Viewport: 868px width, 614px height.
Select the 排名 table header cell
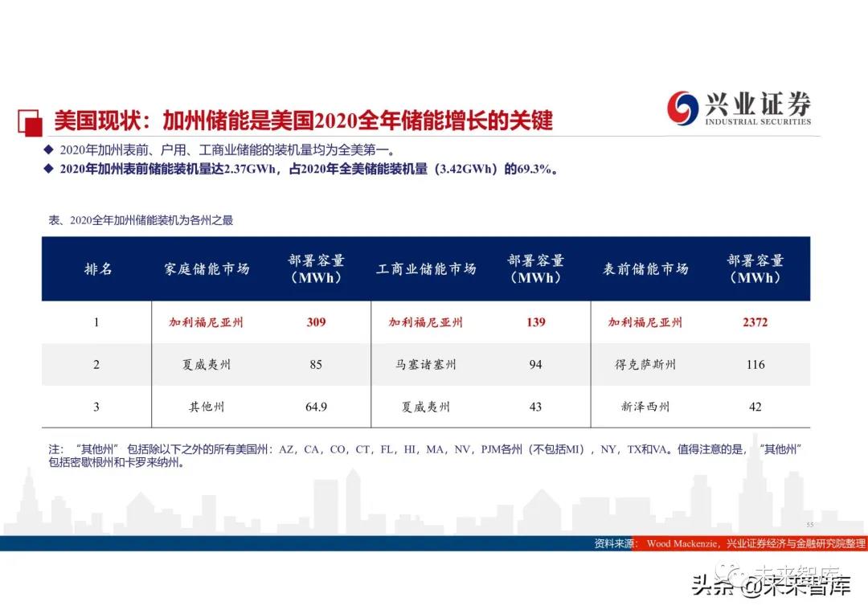pyautogui.click(x=97, y=269)
